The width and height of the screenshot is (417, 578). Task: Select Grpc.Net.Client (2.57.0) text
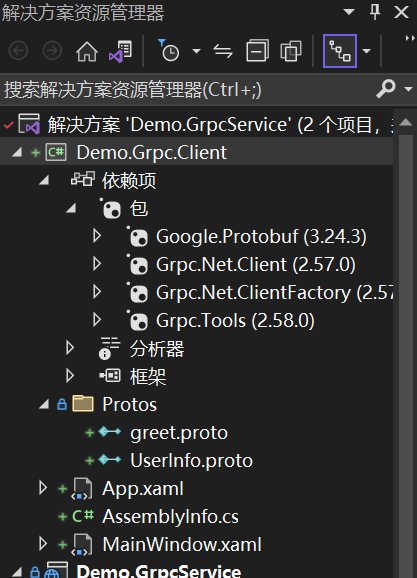tap(256, 265)
